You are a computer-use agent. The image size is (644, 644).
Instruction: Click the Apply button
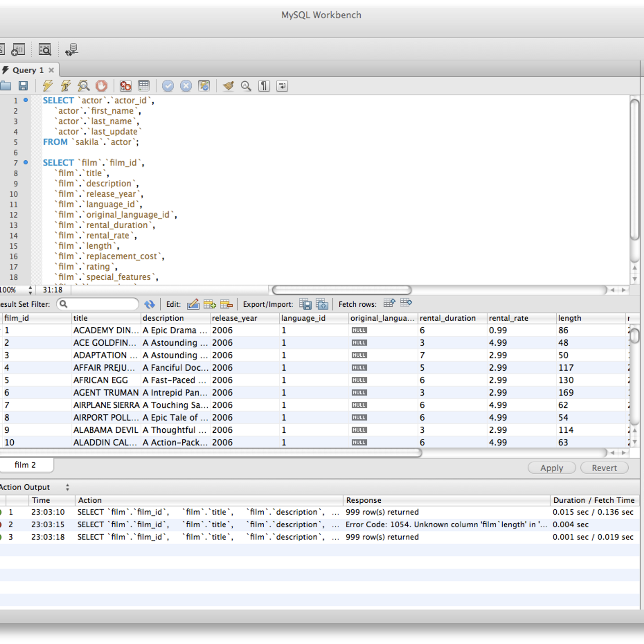pyautogui.click(x=552, y=468)
